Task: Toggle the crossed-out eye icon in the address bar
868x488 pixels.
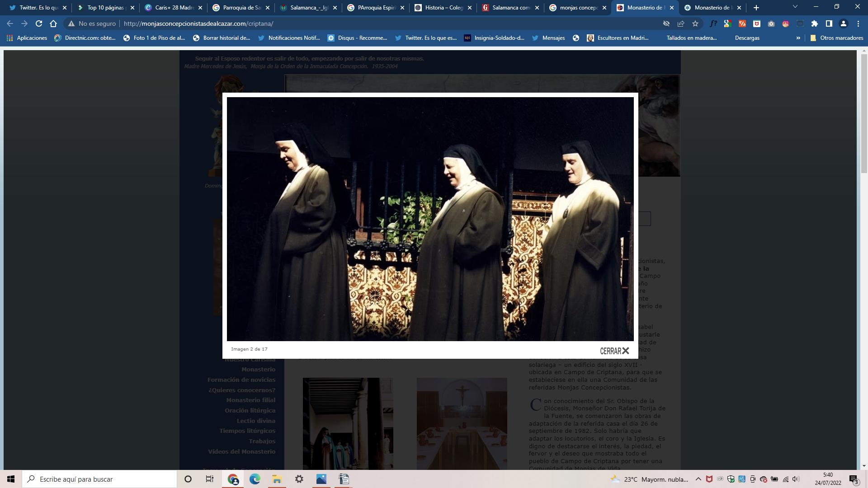Action: point(666,23)
